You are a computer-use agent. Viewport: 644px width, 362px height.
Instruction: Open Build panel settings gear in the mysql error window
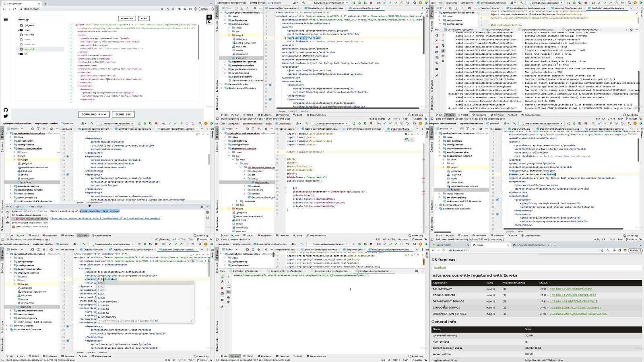point(202,207)
